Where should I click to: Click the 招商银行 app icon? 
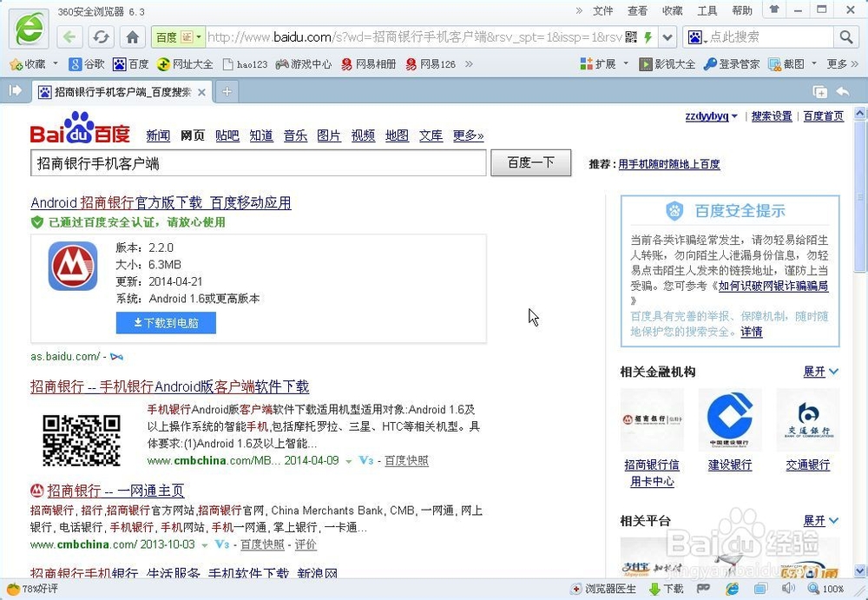[x=73, y=266]
